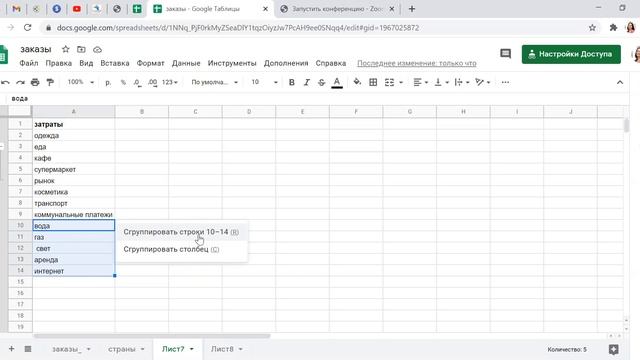Reload page browser icon
Screen dimensions: 640x360
point(27,28)
